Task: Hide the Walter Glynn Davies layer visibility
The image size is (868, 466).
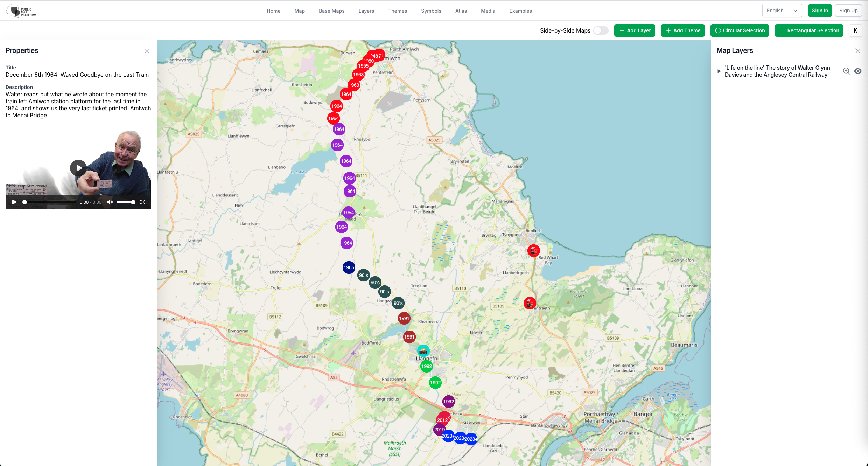Action: [x=857, y=71]
